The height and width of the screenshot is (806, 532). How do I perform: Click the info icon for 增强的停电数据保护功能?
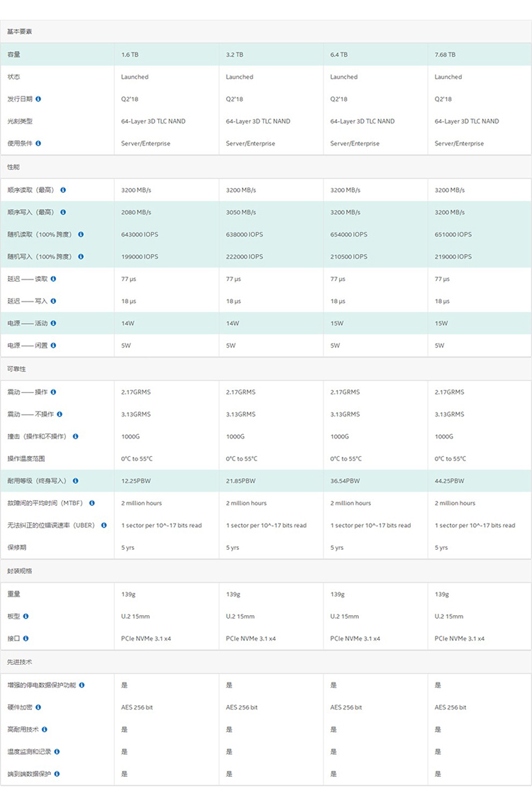pyautogui.click(x=82, y=685)
